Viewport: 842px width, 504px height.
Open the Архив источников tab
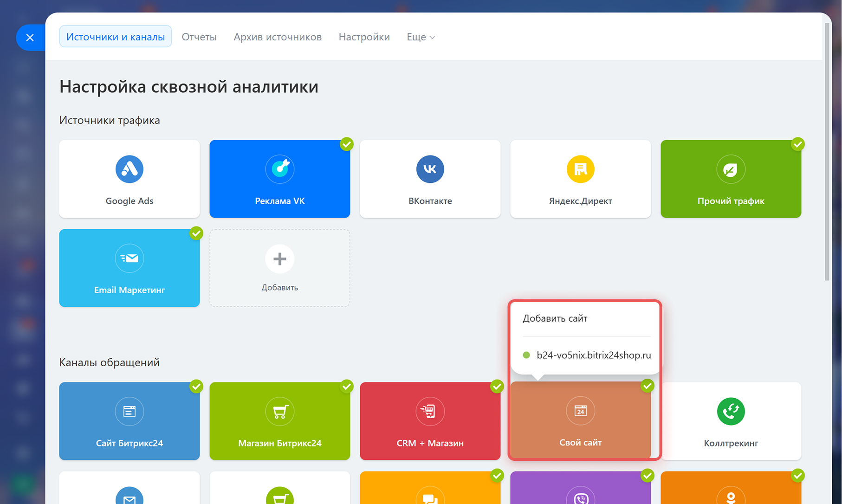pyautogui.click(x=278, y=37)
